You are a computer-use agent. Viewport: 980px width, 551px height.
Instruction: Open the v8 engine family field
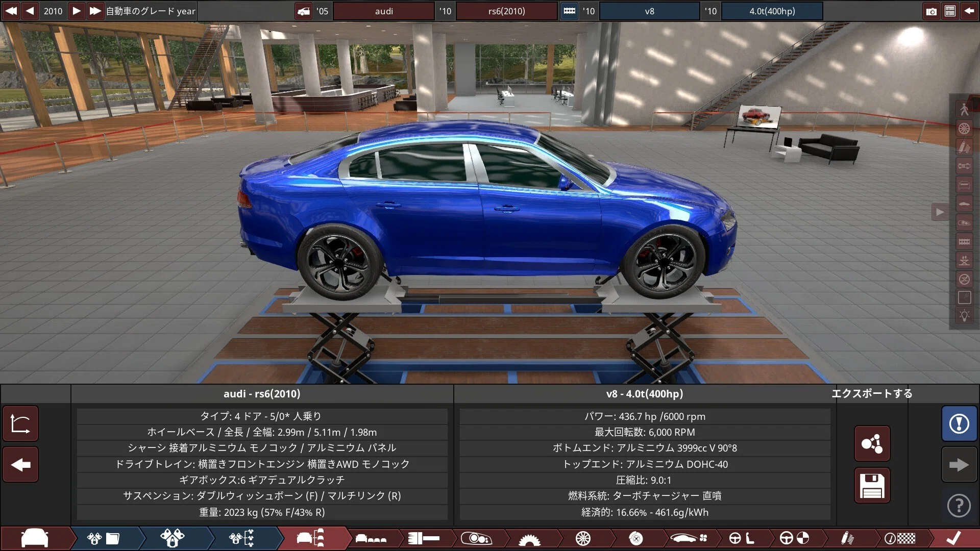coord(649,11)
